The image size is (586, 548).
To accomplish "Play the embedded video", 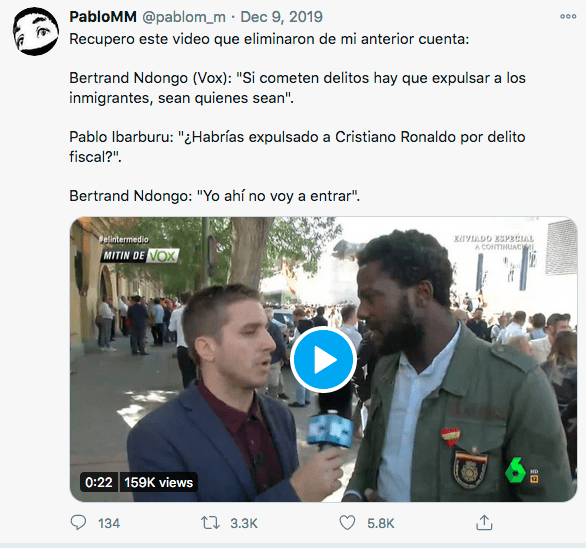I will tap(323, 360).
